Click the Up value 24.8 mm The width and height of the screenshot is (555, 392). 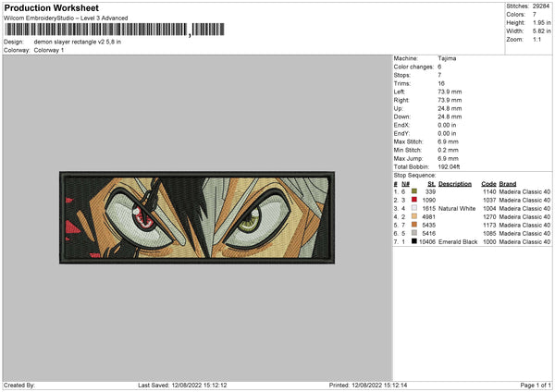click(x=450, y=108)
